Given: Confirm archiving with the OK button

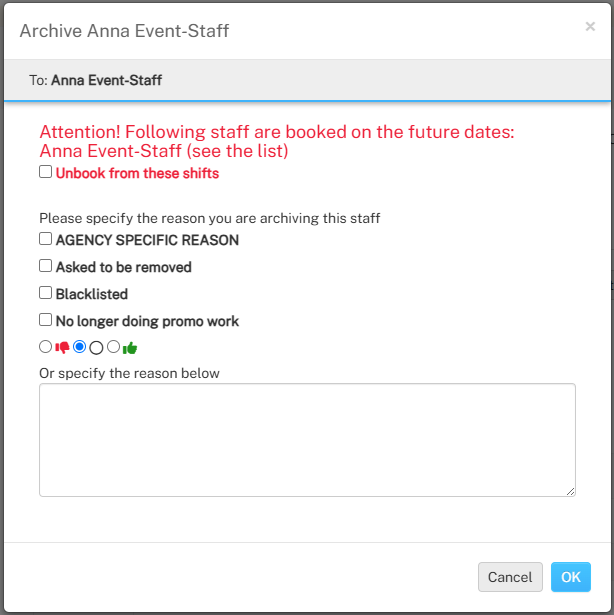Looking at the screenshot, I should 570,577.
